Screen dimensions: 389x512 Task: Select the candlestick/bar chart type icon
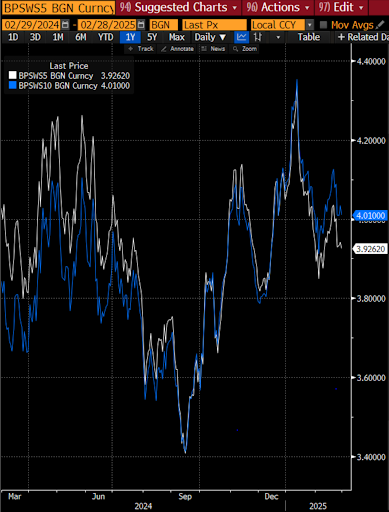click(257, 37)
